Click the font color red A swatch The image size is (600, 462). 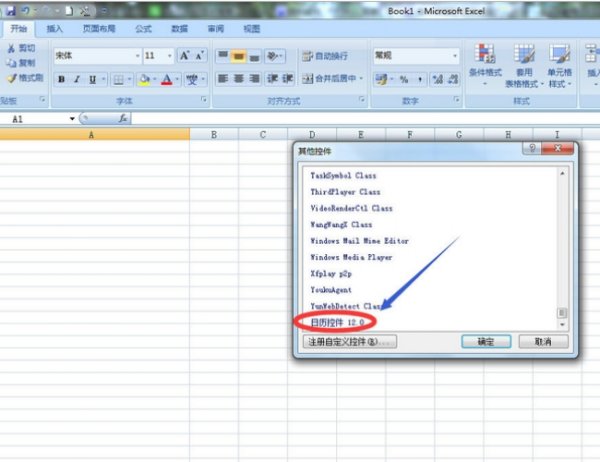tap(166, 79)
